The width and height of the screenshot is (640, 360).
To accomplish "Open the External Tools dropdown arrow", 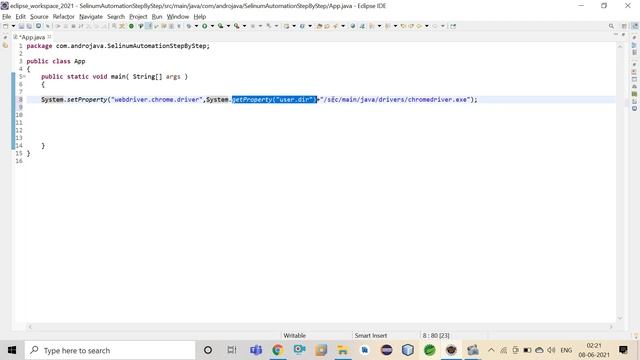I will coord(244,26).
